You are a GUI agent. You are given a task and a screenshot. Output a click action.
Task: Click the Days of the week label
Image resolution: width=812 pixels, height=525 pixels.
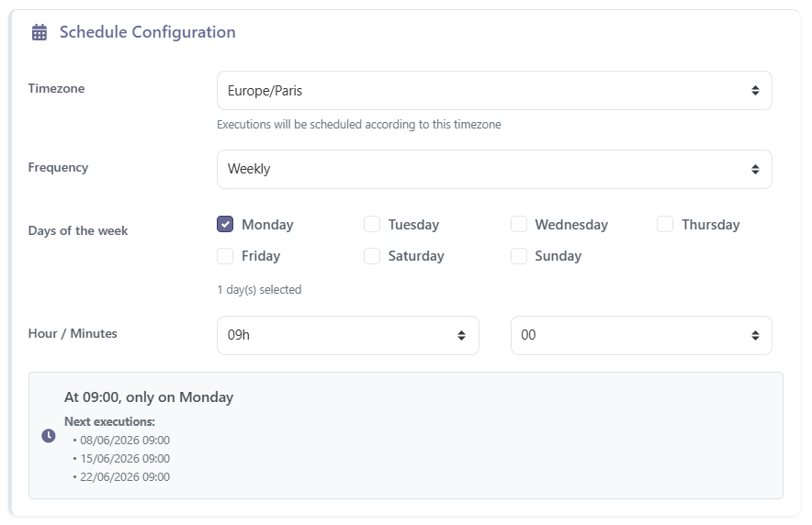click(x=78, y=230)
